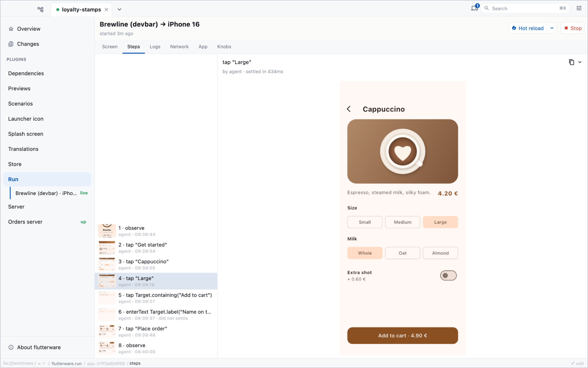Click flutterware.run breadcrumb link
The image size is (588, 368).
(67, 363)
